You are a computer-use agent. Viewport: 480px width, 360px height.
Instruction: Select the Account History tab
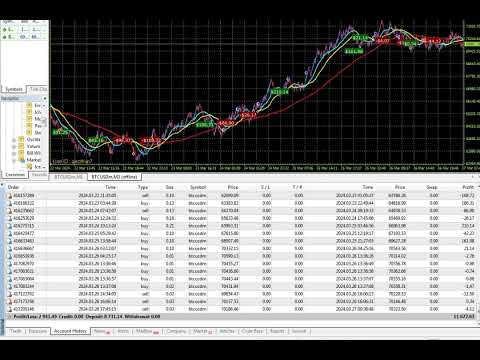coord(70,331)
